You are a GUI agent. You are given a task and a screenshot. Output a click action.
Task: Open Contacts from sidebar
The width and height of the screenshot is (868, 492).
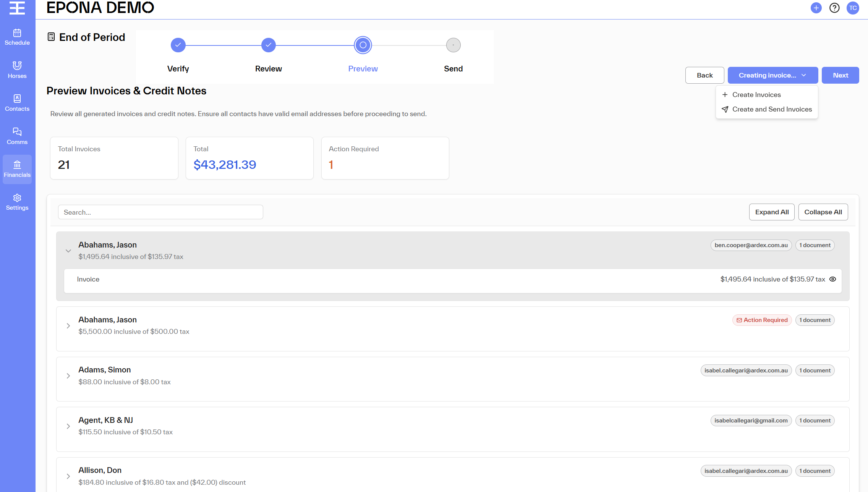pos(17,103)
